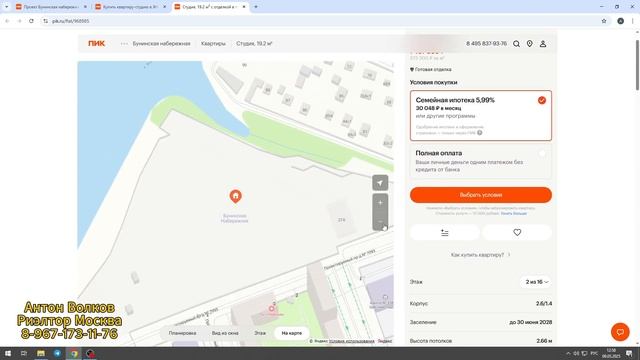Open Windows Start menu
The image size is (640, 360).
[x=8, y=353]
